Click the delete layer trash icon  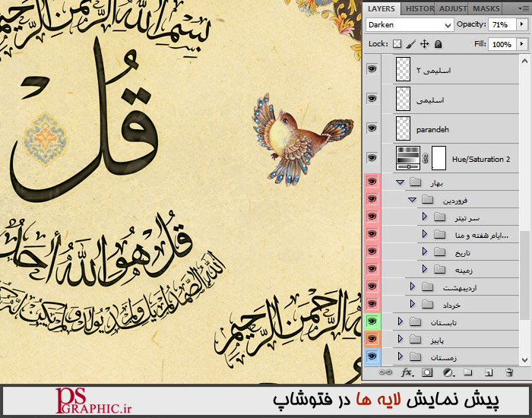click(509, 372)
